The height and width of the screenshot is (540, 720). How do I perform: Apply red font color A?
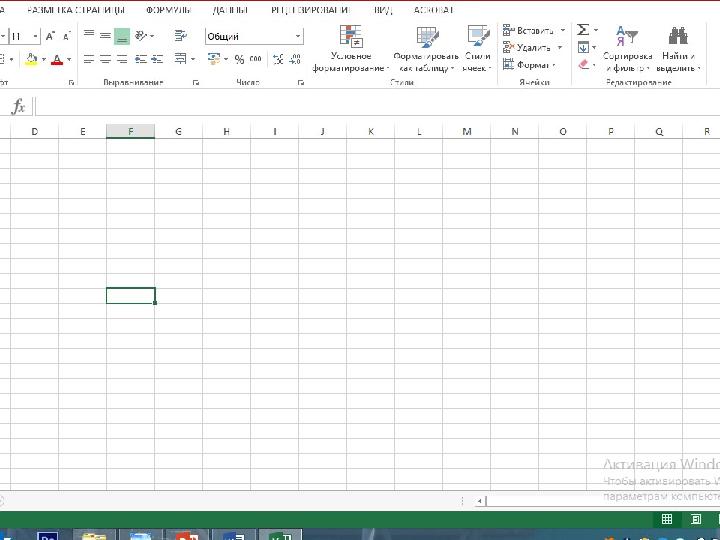click(57, 59)
